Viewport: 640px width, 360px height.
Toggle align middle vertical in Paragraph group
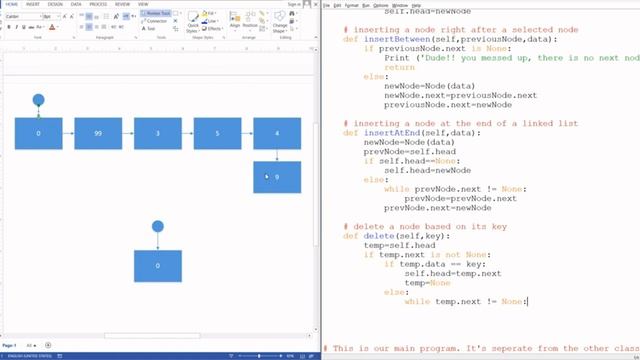89,16
